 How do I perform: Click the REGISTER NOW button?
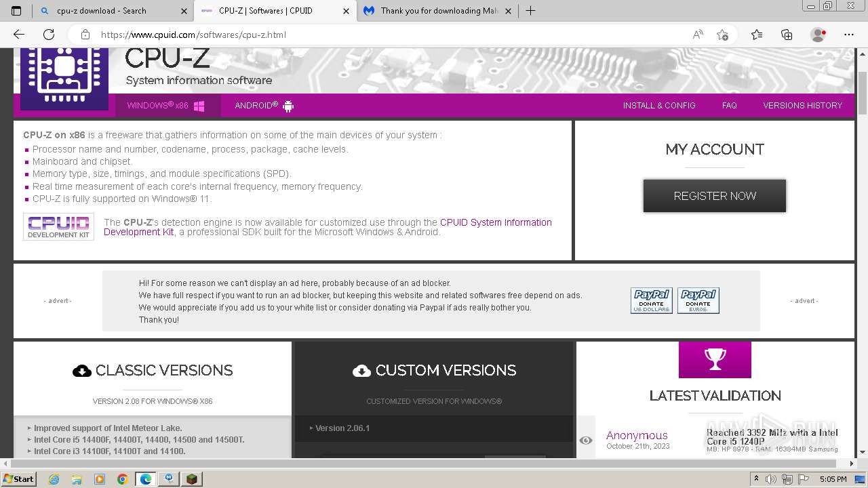(x=715, y=196)
